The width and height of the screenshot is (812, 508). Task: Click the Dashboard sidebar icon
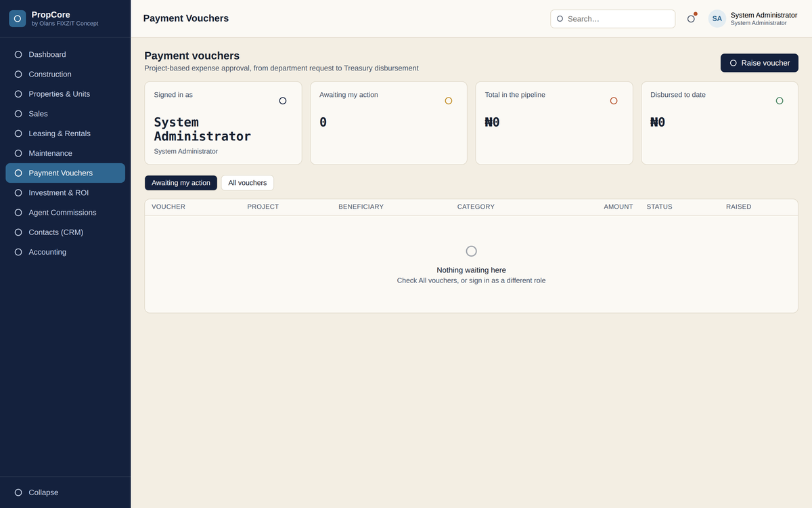[x=18, y=55]
